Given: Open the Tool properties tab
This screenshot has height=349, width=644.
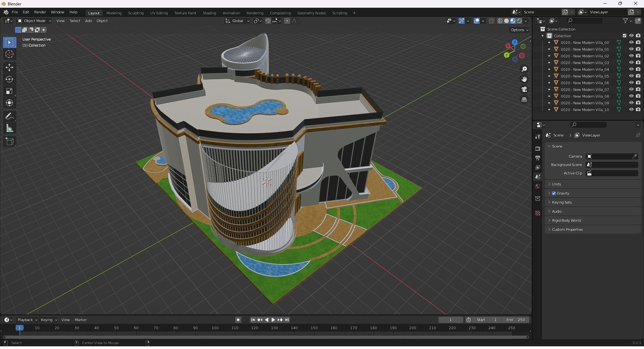Looking at the screenshot, I should [538, 137].
